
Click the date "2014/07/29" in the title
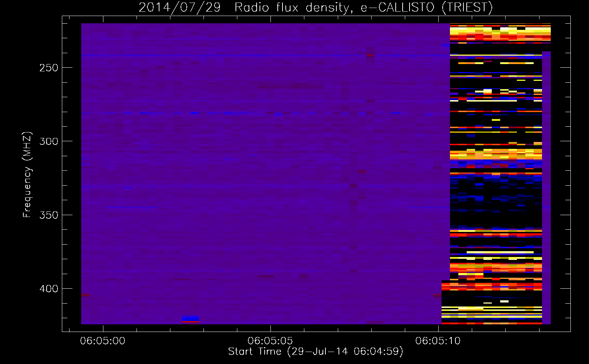click(x=179, y=8)
